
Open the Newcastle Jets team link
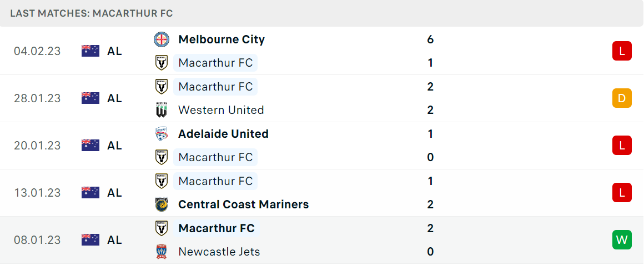[219, 252]
